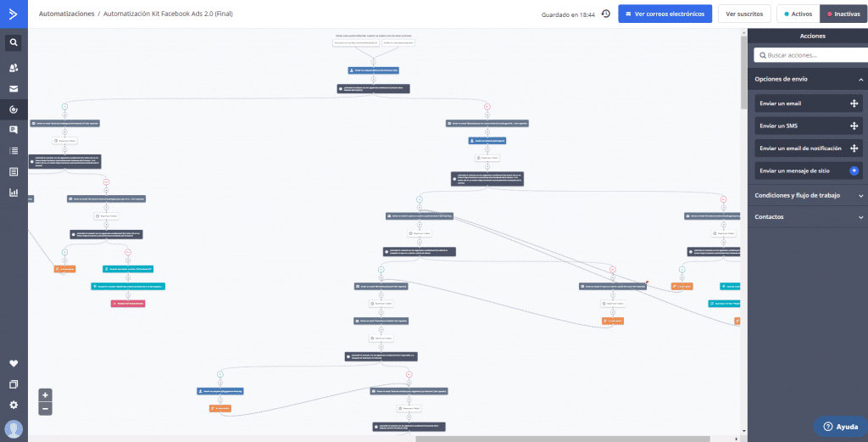
Task: Open the Contacts icon in sidebar
Action: point(14,68)
